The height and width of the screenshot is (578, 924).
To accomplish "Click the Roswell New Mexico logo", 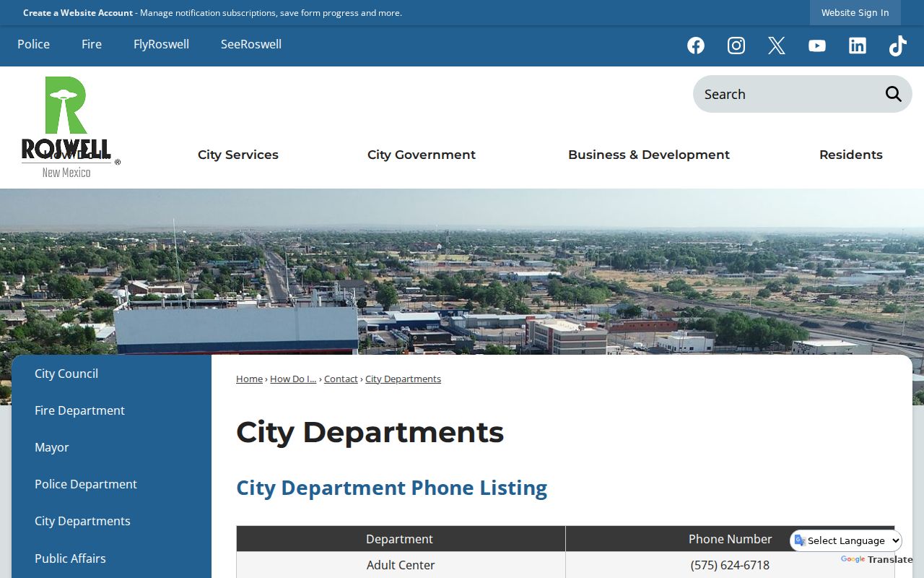I will 69,127.
